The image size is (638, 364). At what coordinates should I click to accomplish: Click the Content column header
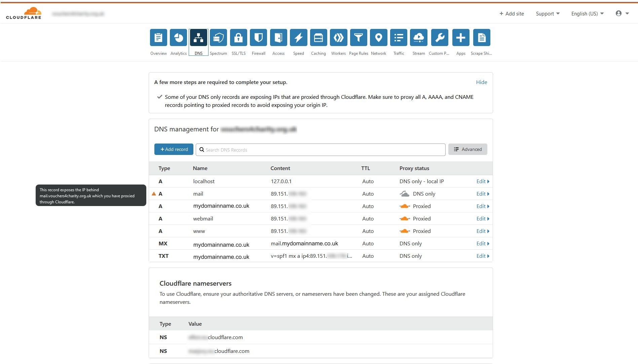coord(280,168)
